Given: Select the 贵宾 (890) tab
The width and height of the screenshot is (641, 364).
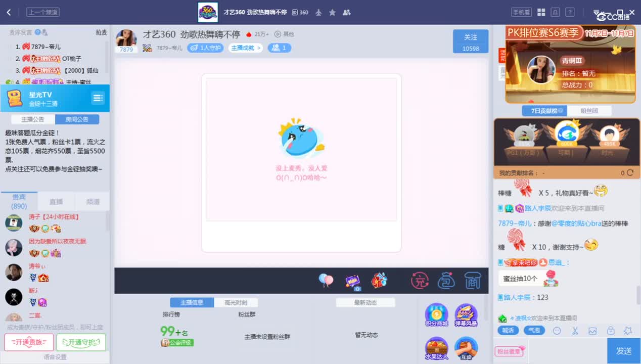Looking at the screenshot, I should (x=19, y=201).
